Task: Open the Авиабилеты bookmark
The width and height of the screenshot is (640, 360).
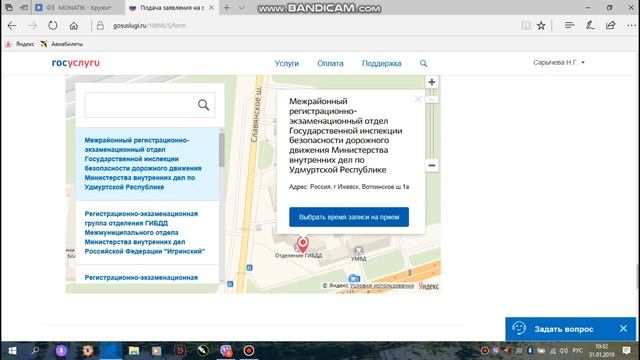Action: pos(62,44)
